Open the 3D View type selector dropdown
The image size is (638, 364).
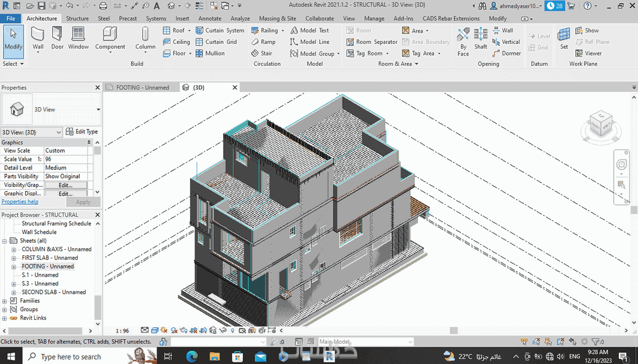coord(98,110)
